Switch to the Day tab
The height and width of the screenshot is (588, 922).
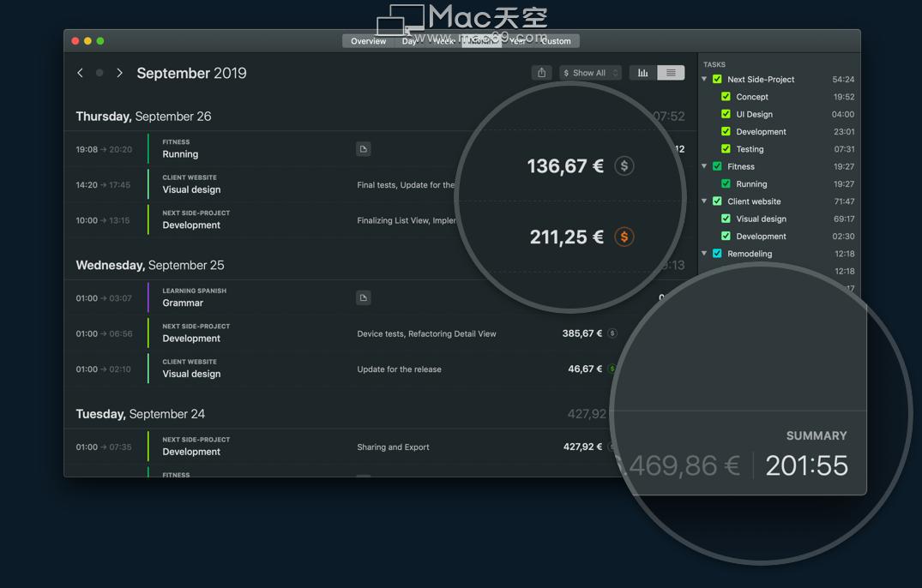point(409,41)
